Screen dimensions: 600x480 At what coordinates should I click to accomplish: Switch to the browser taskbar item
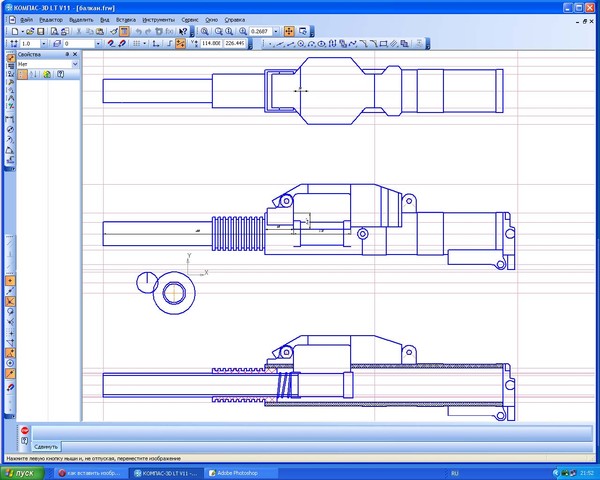tap(90, 473)
